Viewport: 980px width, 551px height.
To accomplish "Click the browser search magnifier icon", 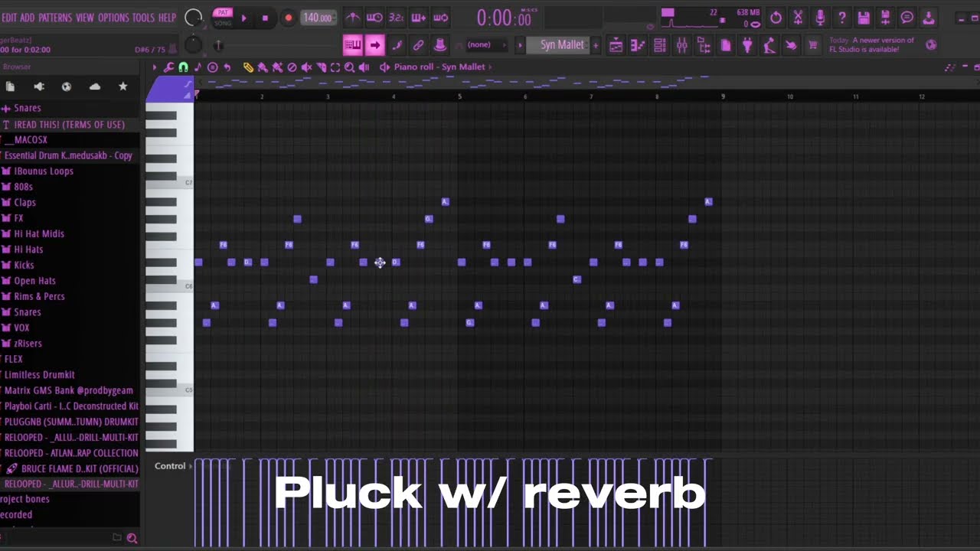I will click(x=132, y=538).
